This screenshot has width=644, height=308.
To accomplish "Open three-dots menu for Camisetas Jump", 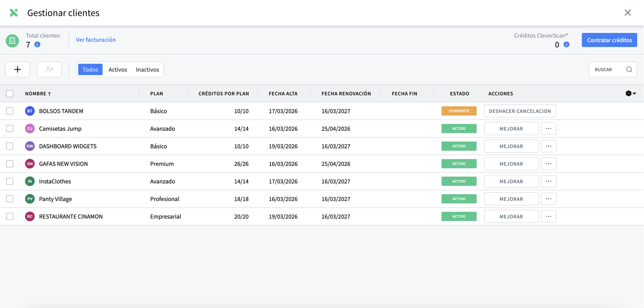I will point(548,129).
